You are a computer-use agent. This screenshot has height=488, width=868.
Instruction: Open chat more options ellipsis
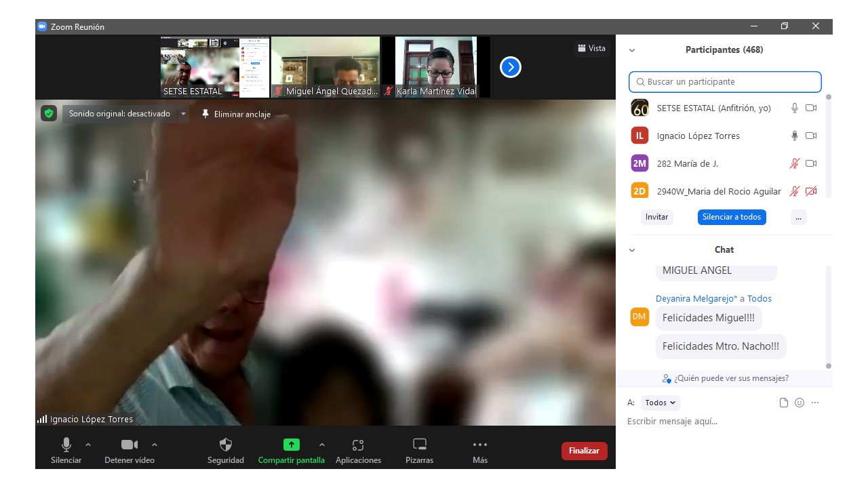815,403
